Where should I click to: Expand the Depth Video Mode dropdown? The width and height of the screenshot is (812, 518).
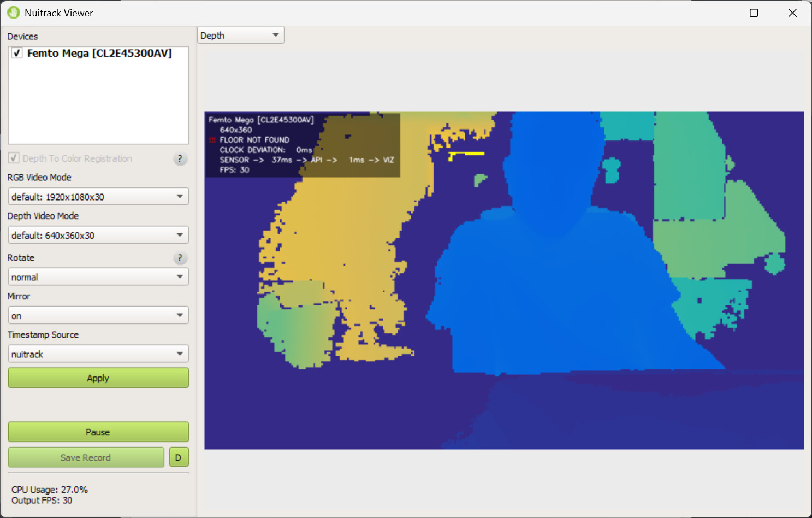coord(98,236)
